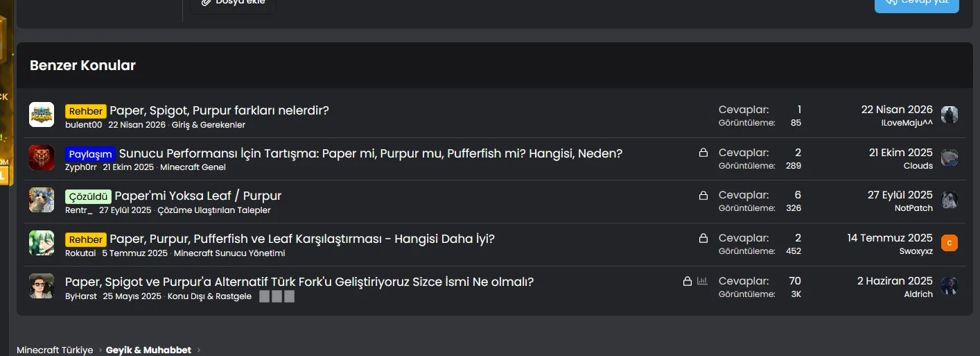This screenshot has height=356, width=980.
Task: Click Geyik & Muhabbet breadcrumb
Action: tap(148, 350)
